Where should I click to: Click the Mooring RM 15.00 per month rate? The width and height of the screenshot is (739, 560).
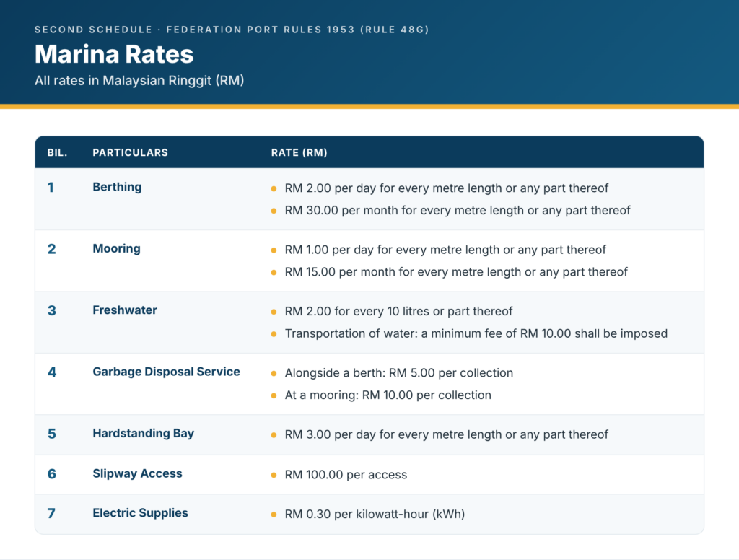[x=456, y=272]
